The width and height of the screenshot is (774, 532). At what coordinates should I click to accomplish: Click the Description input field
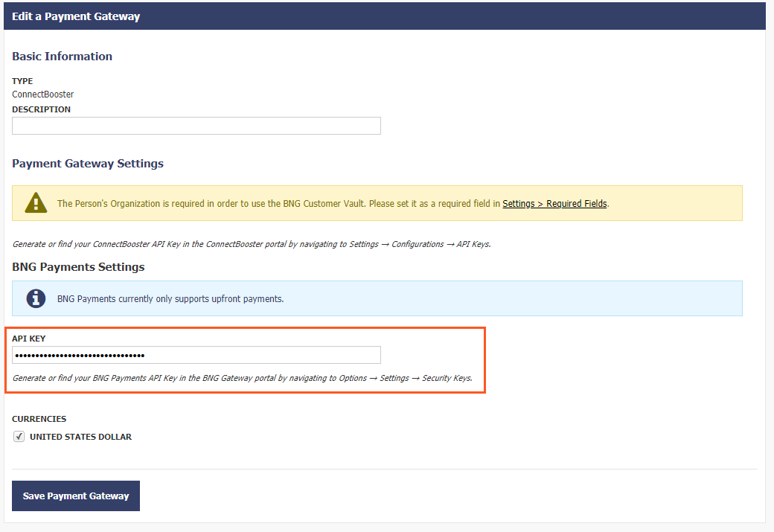click(x=196, y=126)
